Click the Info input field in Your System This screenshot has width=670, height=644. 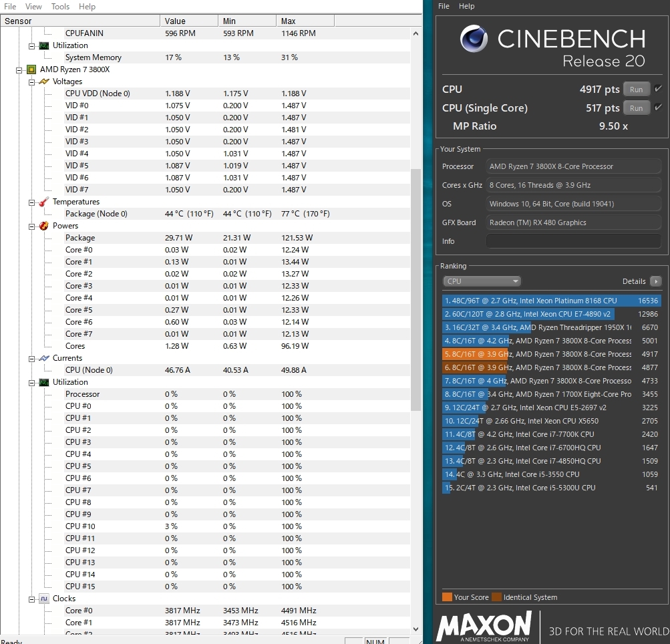[x=573, y=241]
